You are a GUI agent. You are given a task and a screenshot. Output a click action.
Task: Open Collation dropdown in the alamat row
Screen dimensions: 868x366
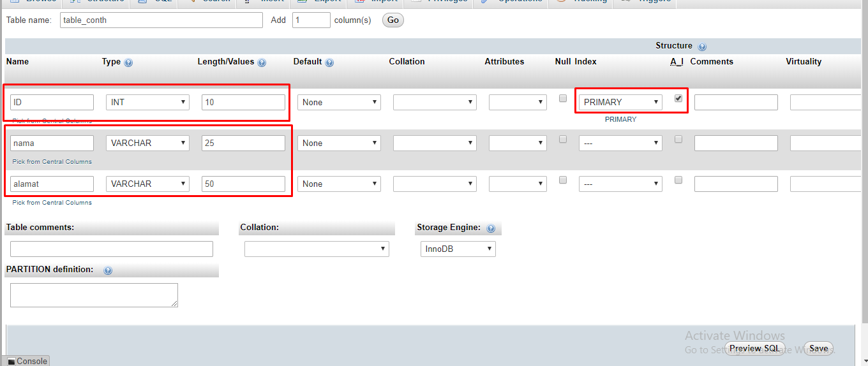tap(435, 184)
